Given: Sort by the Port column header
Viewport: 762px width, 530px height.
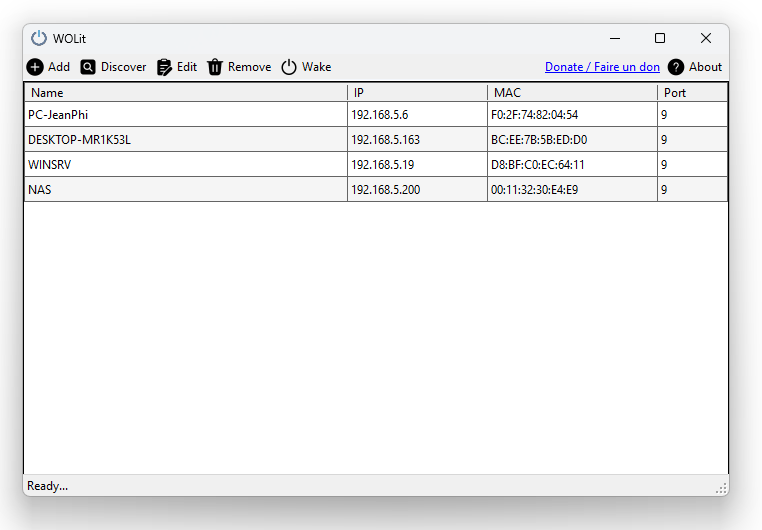Looking at the screenshot, I should point(675,93).
